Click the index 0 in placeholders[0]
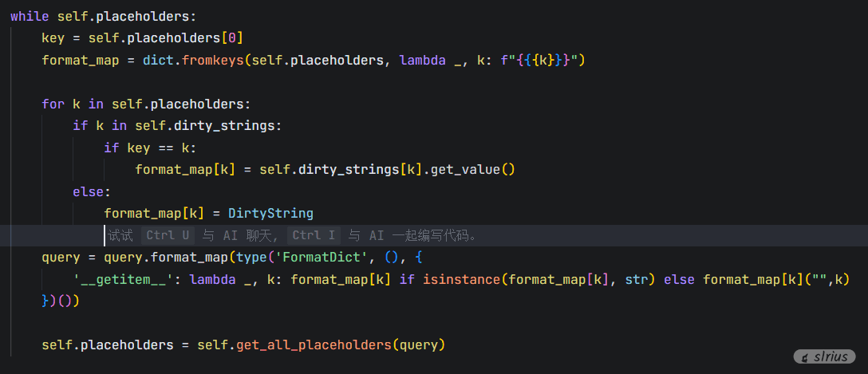 [x=235, y=38]
